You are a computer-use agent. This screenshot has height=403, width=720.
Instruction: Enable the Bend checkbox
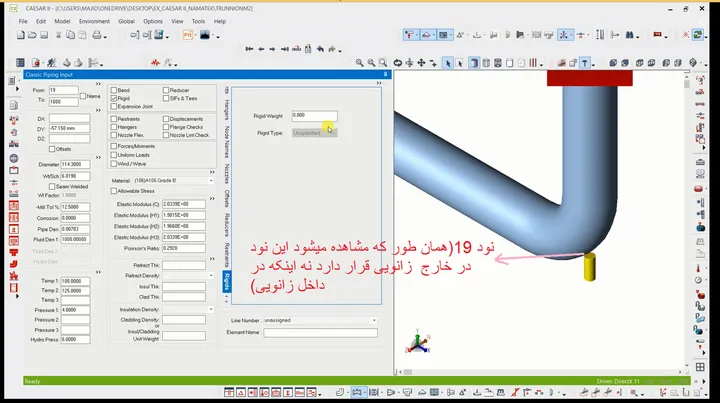[114, 90]
